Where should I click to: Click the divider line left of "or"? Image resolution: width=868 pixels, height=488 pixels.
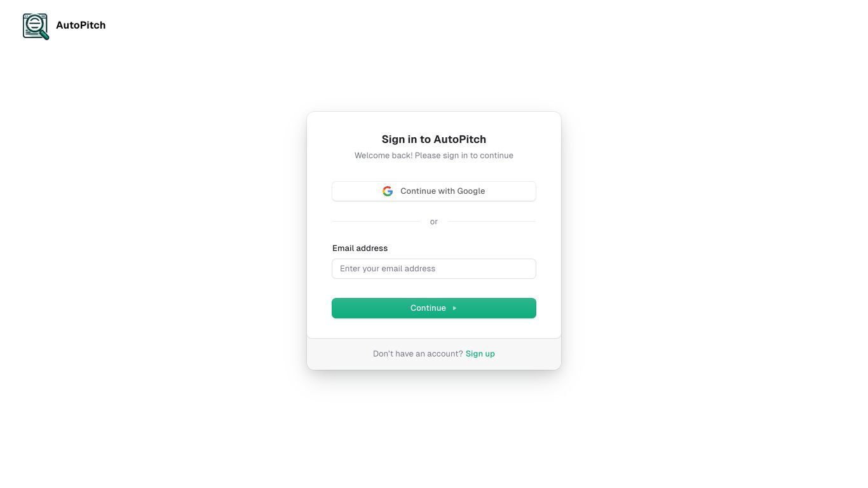(x=376, y=222)
